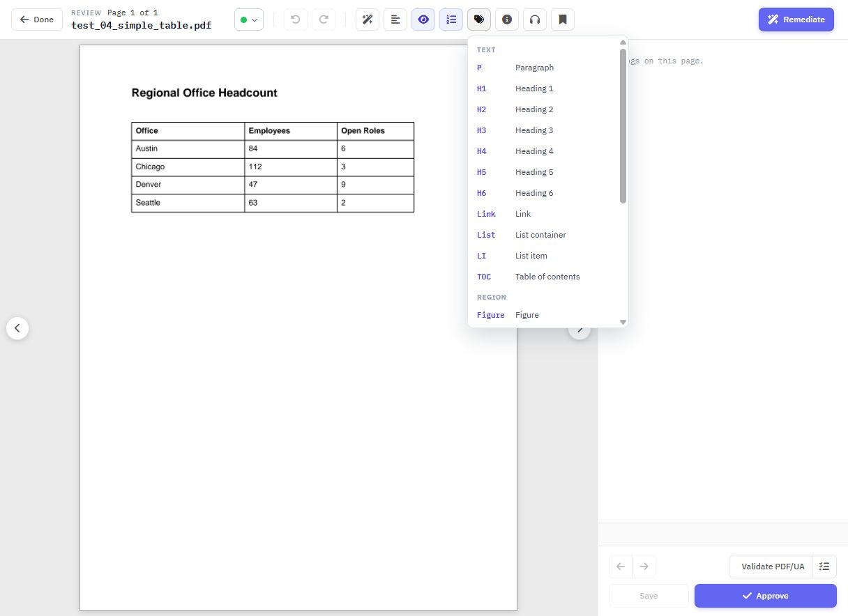The width and height of the screenshot is (848, 616).
Task: Click the tag list scroll-up arrow
Action: (623, 42)
